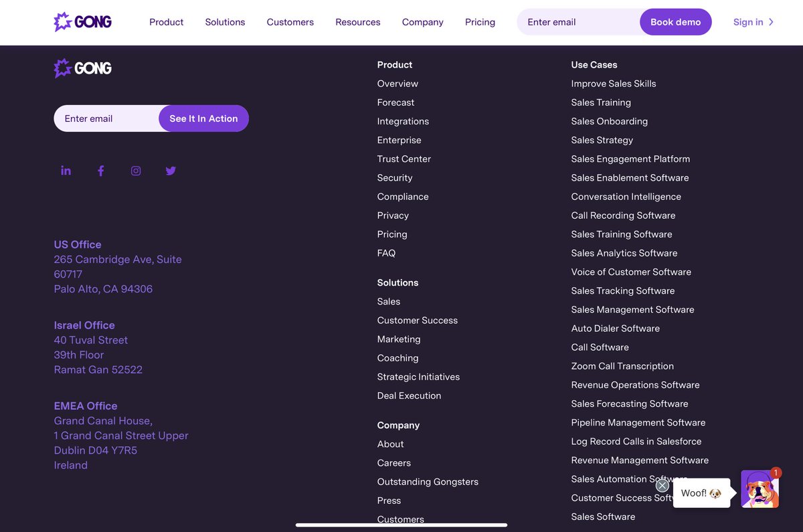The width and height of the screenshot is (803, 532).
Task: Open the Compliance footer link
Action: [403, 197]
